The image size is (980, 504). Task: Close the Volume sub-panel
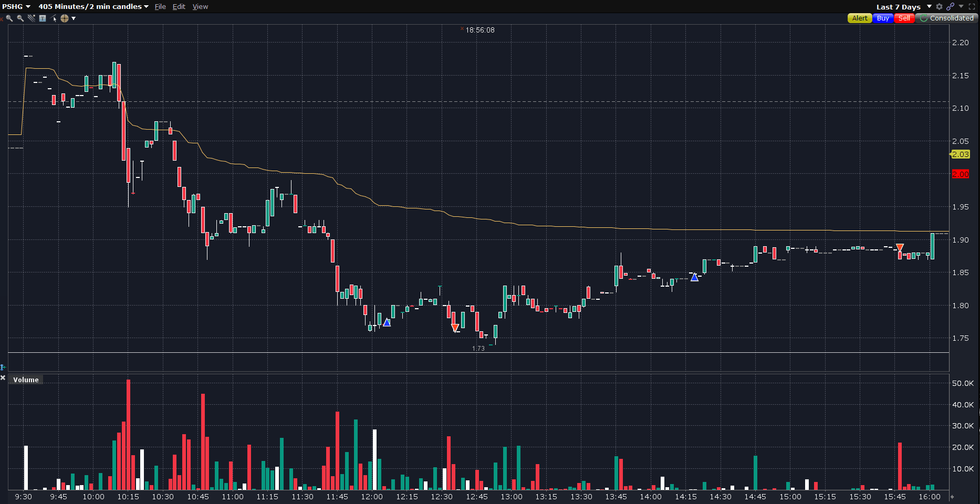click(x=3, y=378)
